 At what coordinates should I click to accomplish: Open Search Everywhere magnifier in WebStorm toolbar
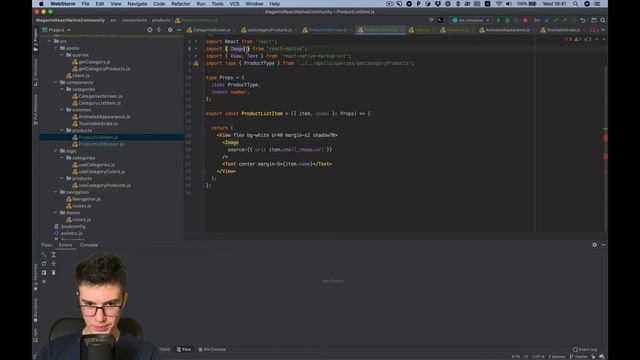(x=602, y=20)
